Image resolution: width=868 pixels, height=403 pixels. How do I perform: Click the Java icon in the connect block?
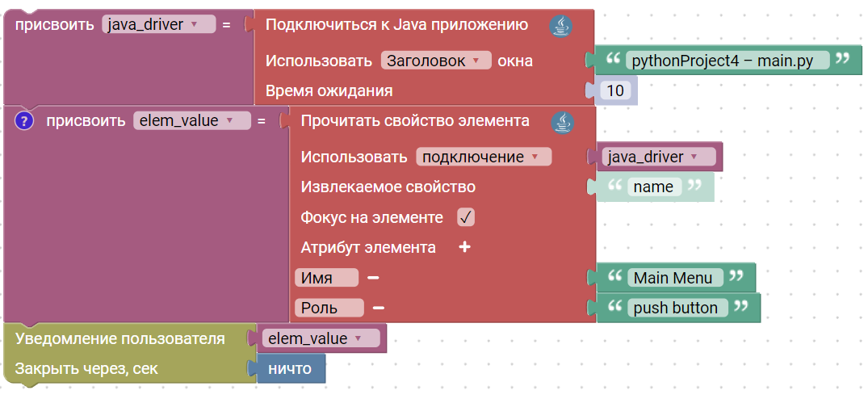(560, 26)
